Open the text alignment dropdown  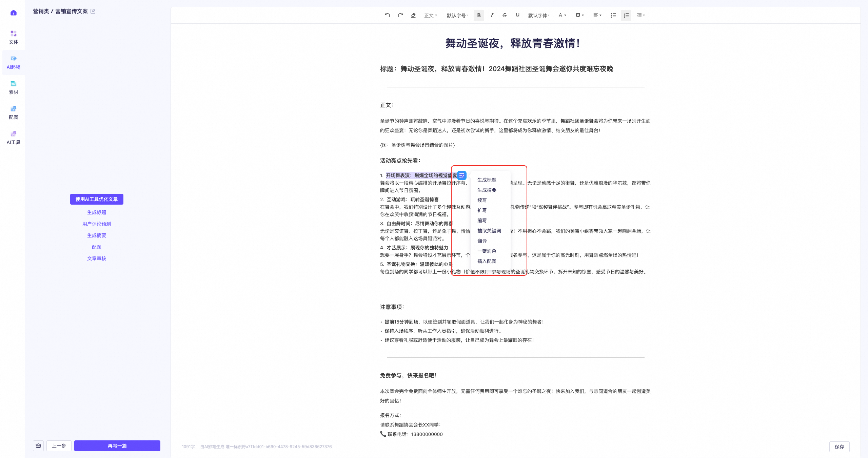pos(597,15)
